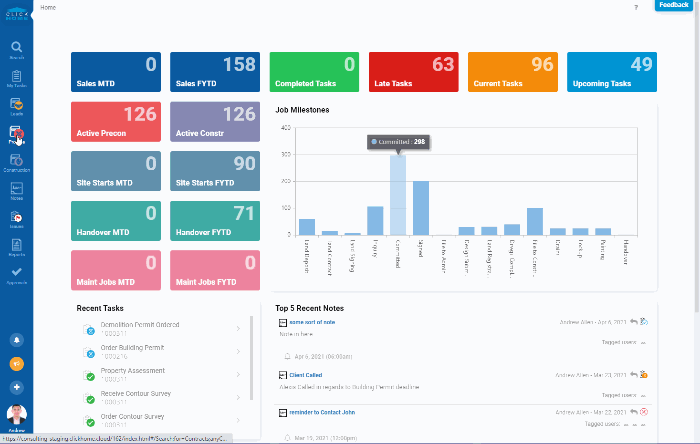Open Site Starts MTD tile
The height and width of the screenshot is (444, 700).
click(116, 171)
